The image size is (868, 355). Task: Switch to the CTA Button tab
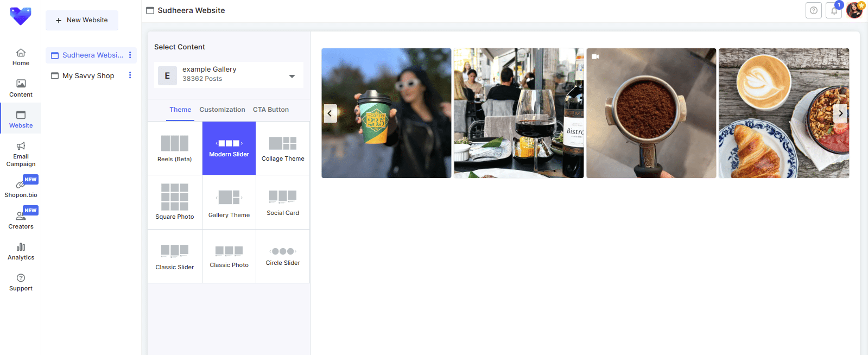click(270, 110)
